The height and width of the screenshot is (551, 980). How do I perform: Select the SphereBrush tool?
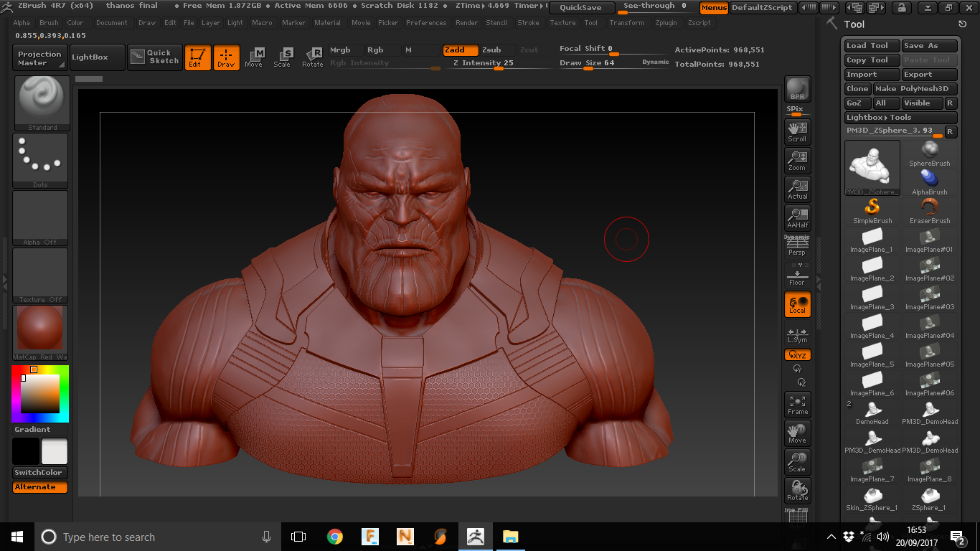click(930, 154)
